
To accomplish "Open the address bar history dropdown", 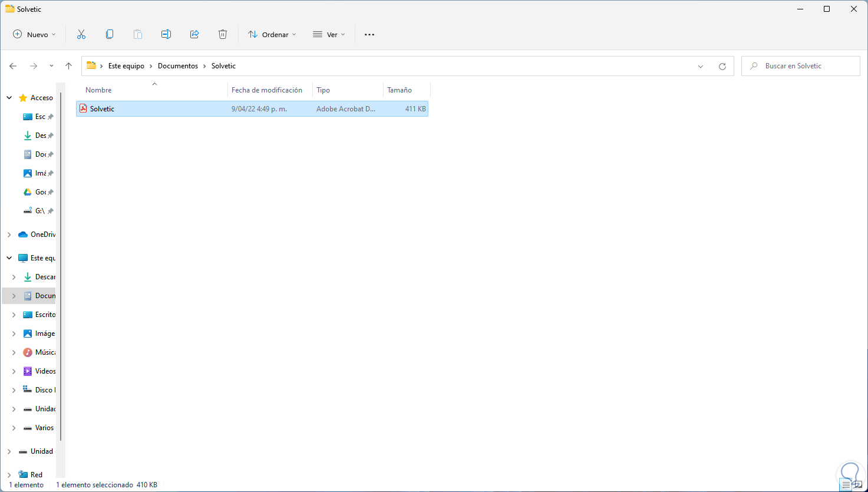I will click(x=701, y=67).
